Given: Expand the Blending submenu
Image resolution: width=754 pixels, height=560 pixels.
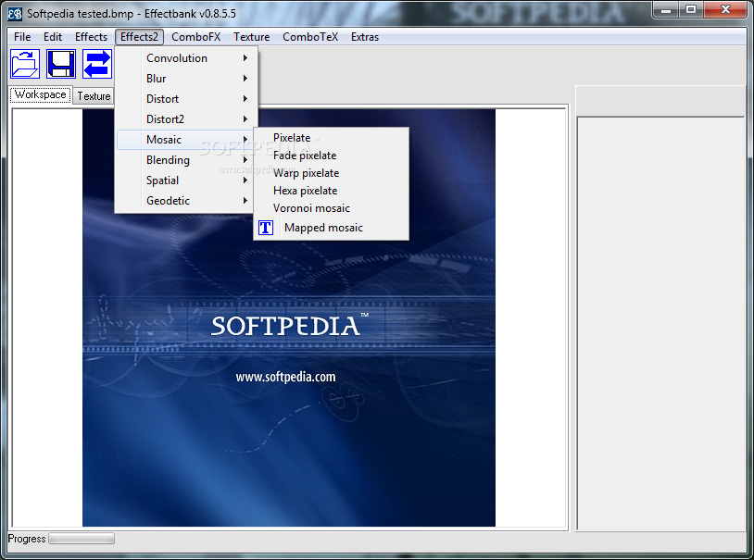Looking at the screenshot, I should 186,160.
